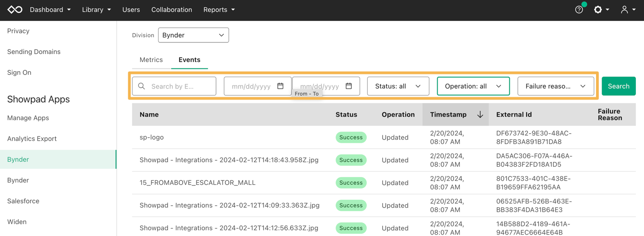Screen dimensions: 644x236
Task: Click Timestamp sort arrow icon
Action: [480, 115]
